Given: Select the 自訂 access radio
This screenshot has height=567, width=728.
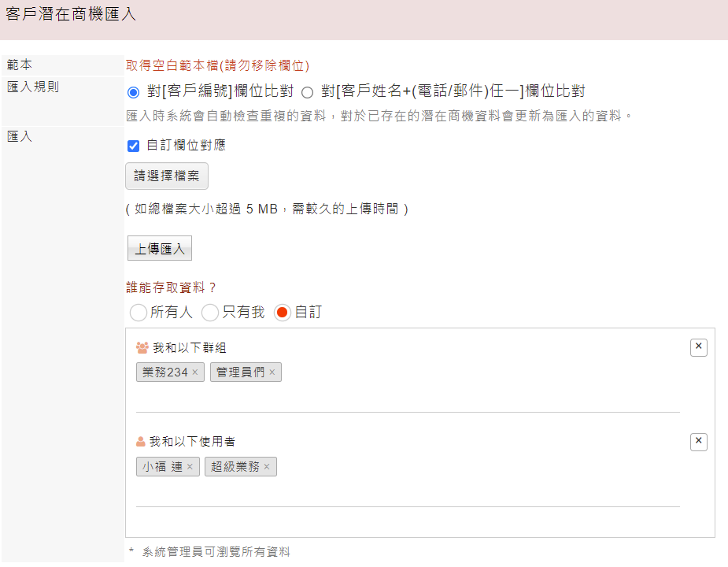Looking at the screenshot, I should point(283,313).
